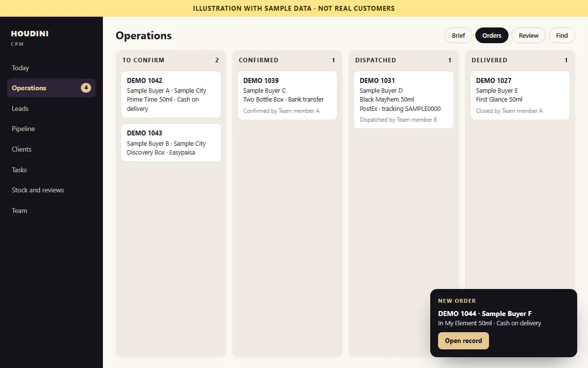Click 'Closed by Team member A'

tap(509, 111)
